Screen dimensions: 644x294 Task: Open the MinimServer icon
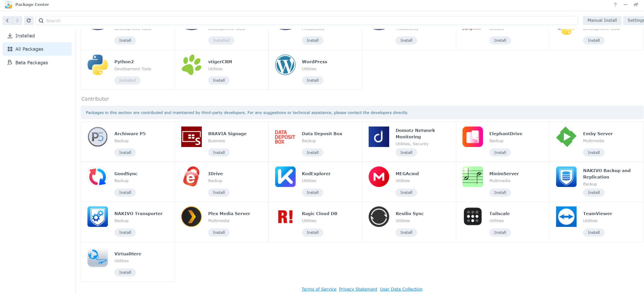pyautogui.click(x=472, y=177)
